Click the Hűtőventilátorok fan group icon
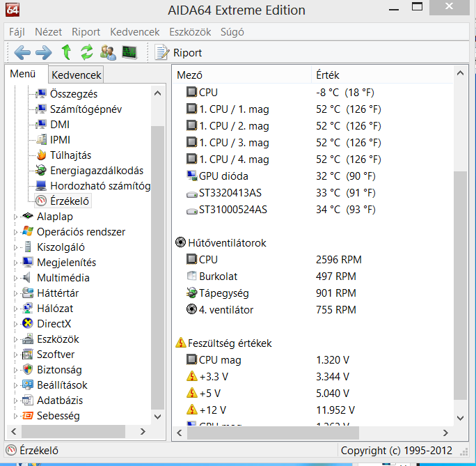Image resolution: width=476 pixels, height=466 pixels. click(x=181, y=242)
